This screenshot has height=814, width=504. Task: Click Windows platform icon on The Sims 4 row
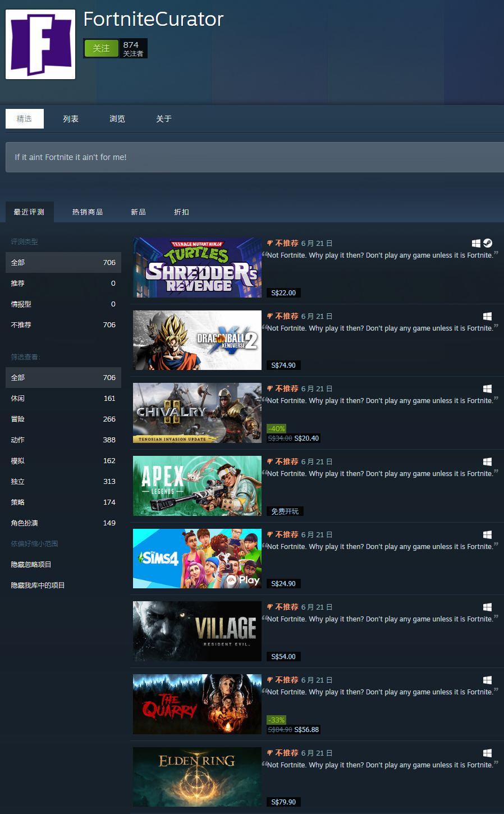coord(487,534)
